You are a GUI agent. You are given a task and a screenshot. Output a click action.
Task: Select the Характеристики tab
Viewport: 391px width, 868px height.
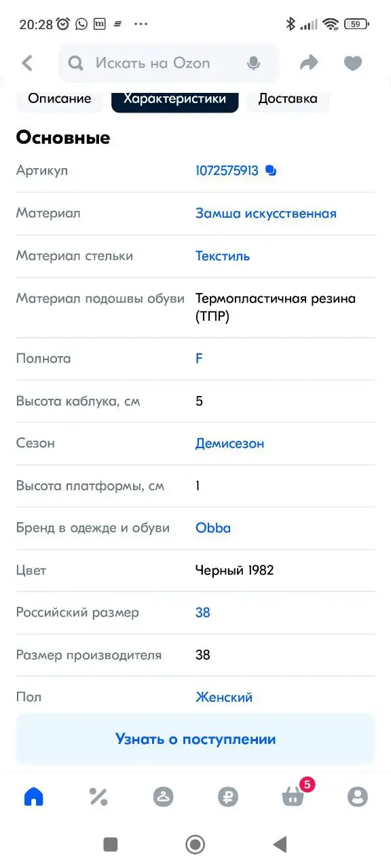[174, 98]
